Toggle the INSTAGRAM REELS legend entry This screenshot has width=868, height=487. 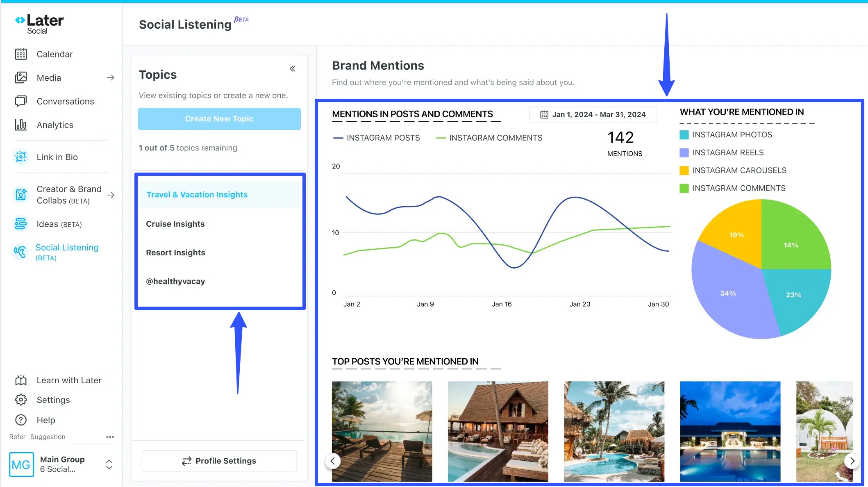coord(728,152)
